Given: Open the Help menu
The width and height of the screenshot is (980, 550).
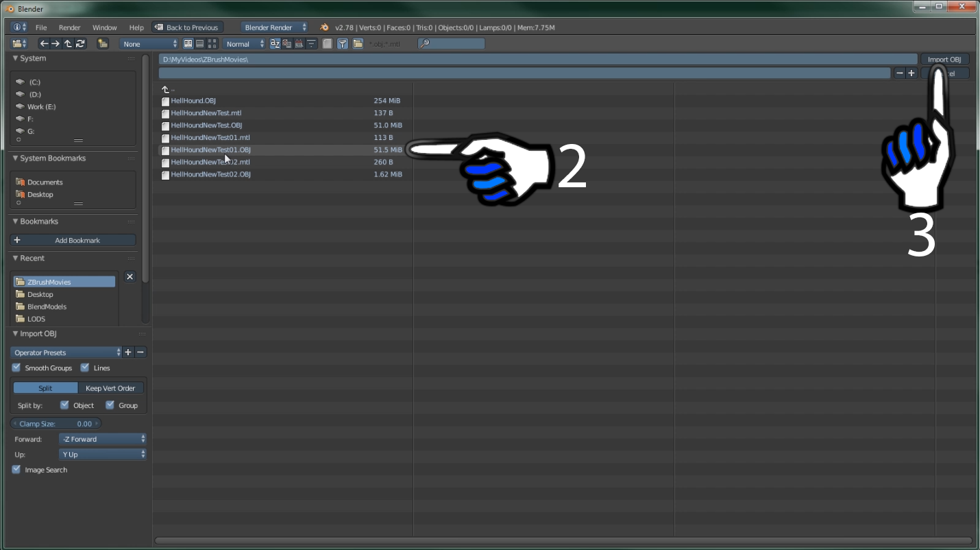Looking at the screenshot, I should [136, 27].
